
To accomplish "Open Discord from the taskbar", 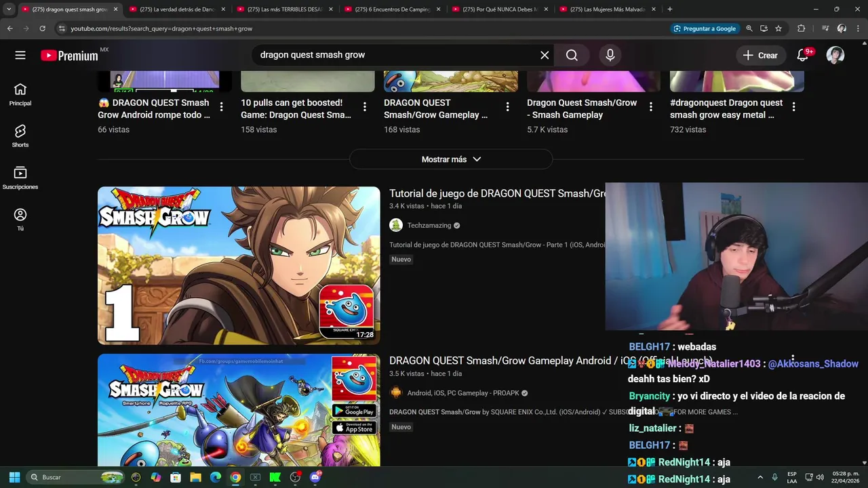I will (x=315, y=477).
